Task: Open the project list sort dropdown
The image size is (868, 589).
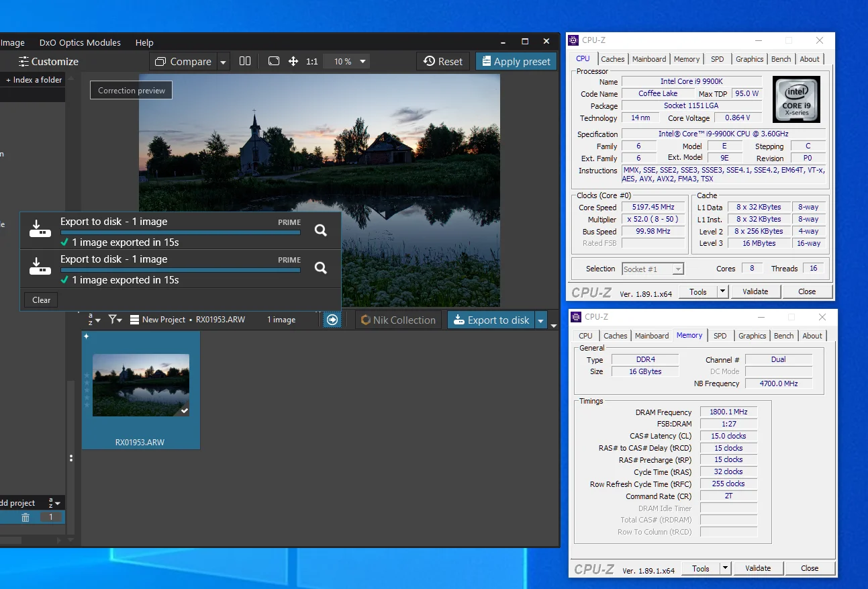Action: pos(54,503)
